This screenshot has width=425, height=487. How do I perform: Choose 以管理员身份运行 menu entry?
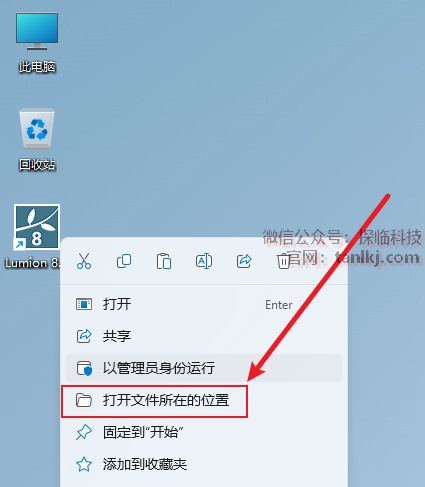pos(204,368)
